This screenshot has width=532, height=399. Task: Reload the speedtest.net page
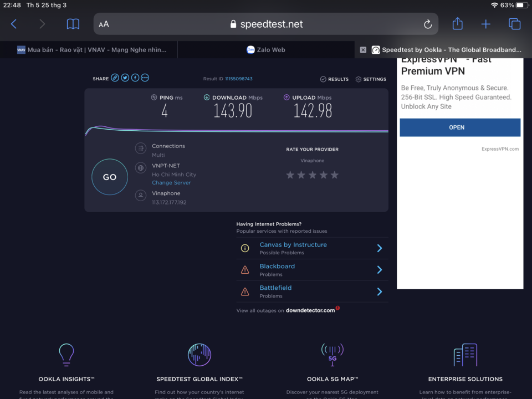(x=427, y=24)
